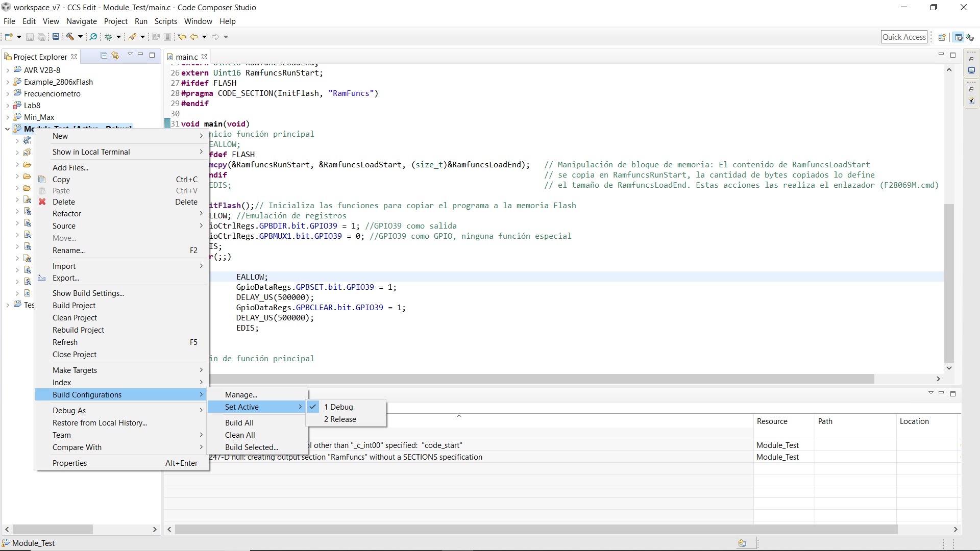Click the Build hammer icon in toolbar
This screenshot has height=551, width=980.
70,37
